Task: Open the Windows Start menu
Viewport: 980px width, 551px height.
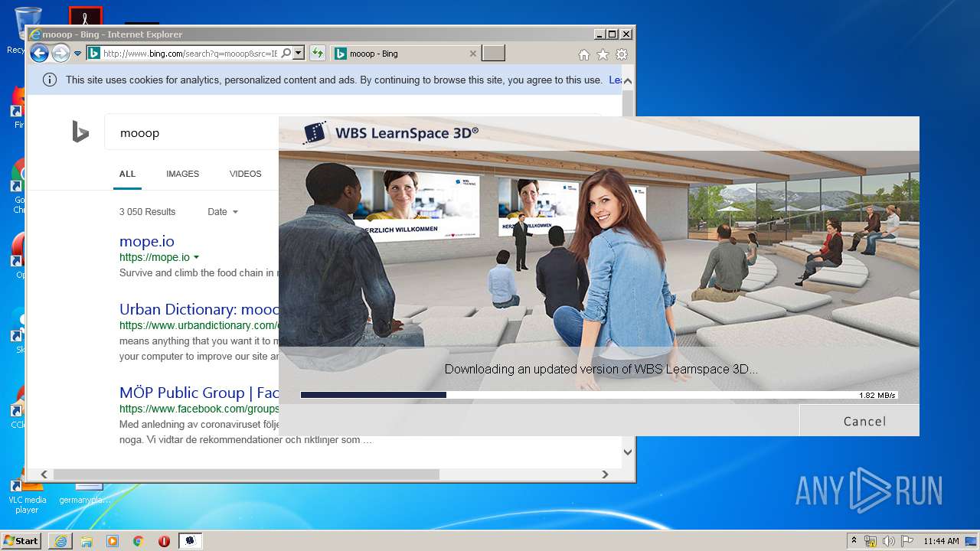Action: 21,540
